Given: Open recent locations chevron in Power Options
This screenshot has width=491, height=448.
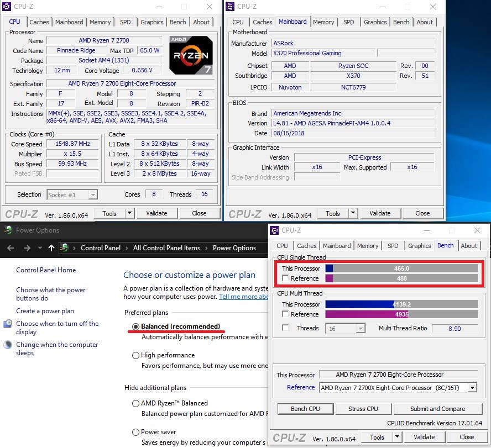Looking at the screenshot, I should [x=40, y=248].
